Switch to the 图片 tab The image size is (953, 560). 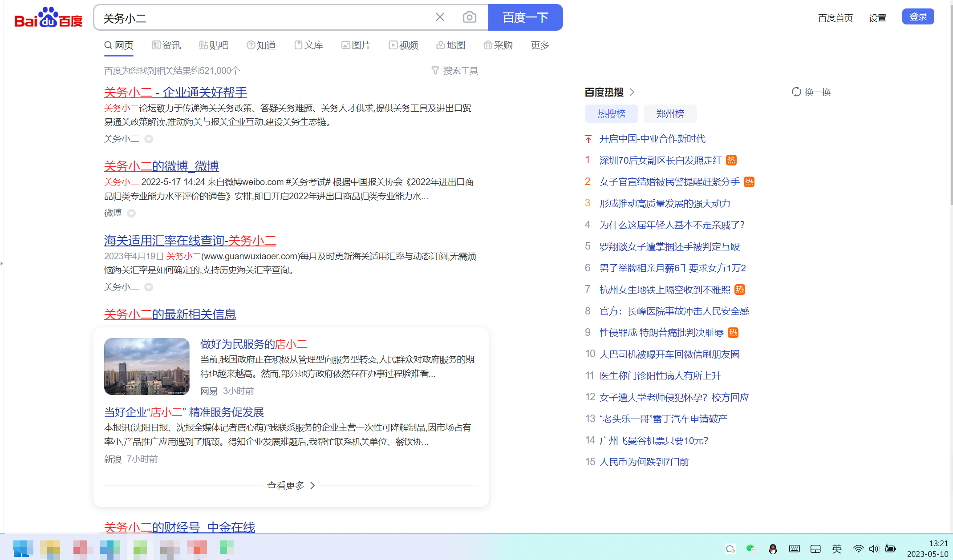(x=356, y=45)
